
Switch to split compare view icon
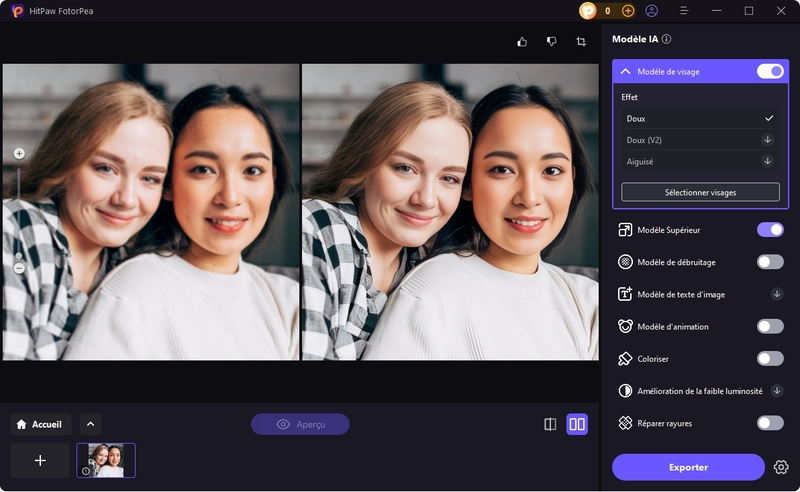(x=550, y=424)
